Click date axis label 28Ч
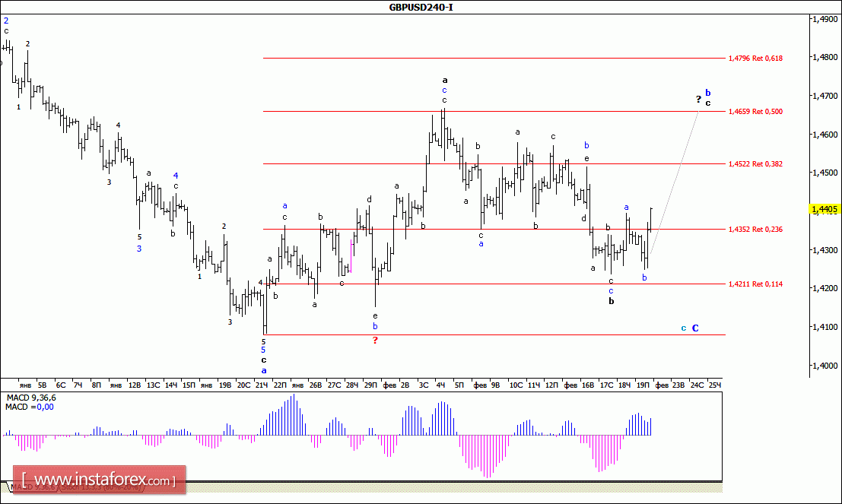 [351, 385]
